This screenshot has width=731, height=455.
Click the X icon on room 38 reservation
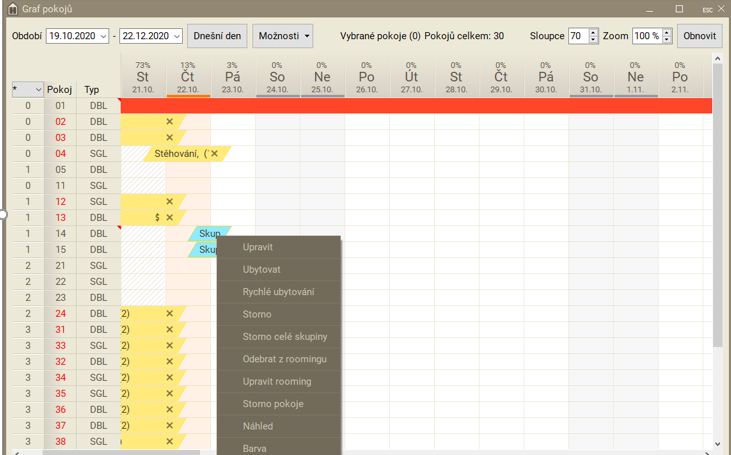(x=169, y=442)
